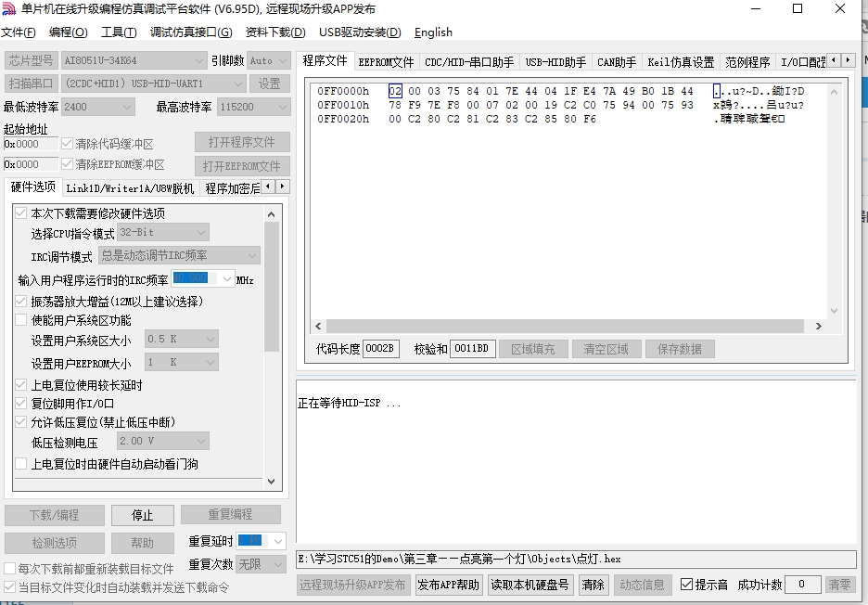
Task: Click hex view horizontal scrollbar thumb
Action: 565,327
